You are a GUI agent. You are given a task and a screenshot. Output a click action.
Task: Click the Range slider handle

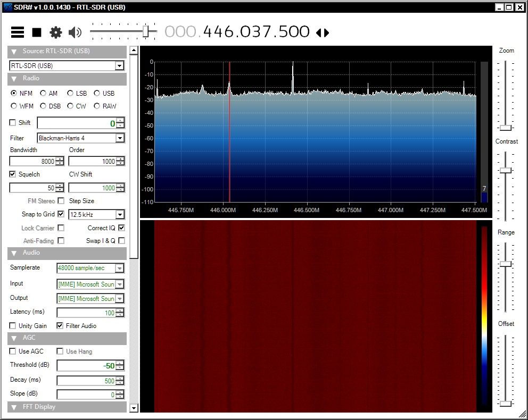506,264
